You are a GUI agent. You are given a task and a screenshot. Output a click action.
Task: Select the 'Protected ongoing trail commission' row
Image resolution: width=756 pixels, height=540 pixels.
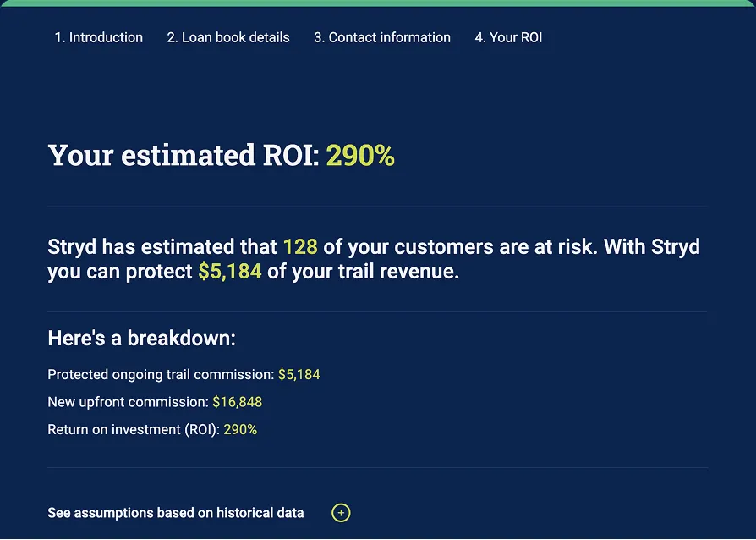[x=184, y=374]
